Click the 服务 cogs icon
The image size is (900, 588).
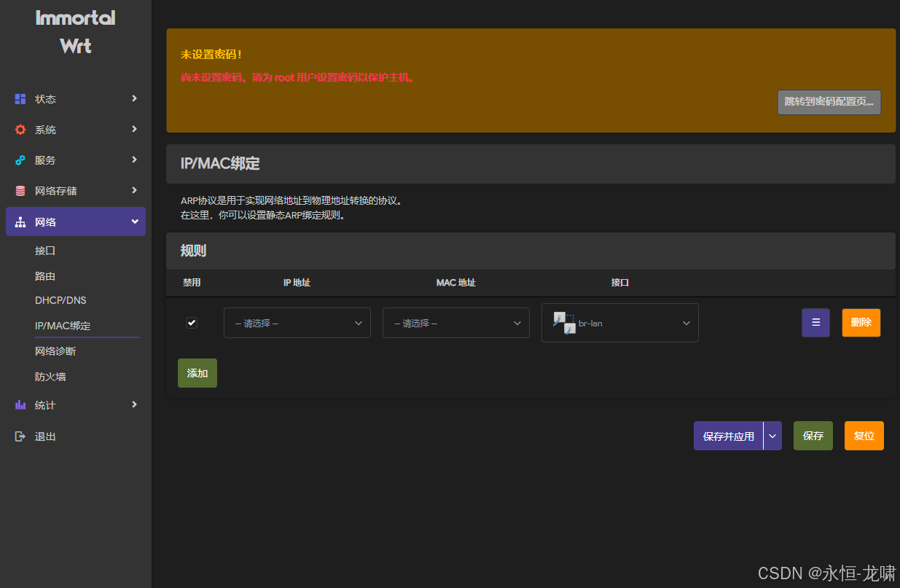tap(20, 160)
